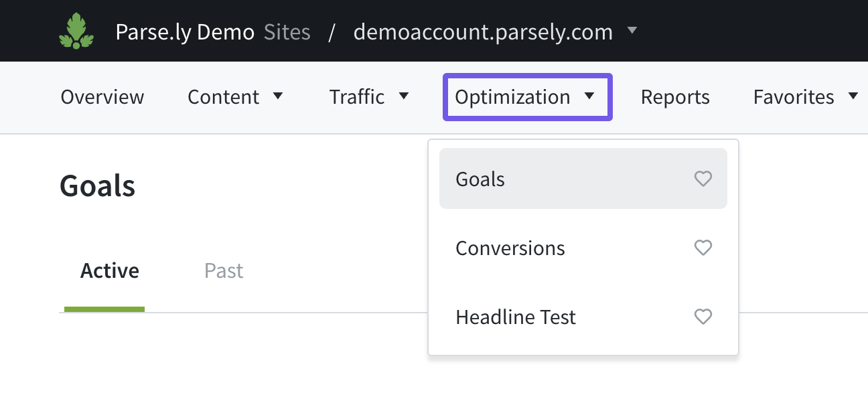The width and height of the screenshot is (868, 399).
Task: Click the Parse.ly green leaf logo
Action: tap(76, 32)
